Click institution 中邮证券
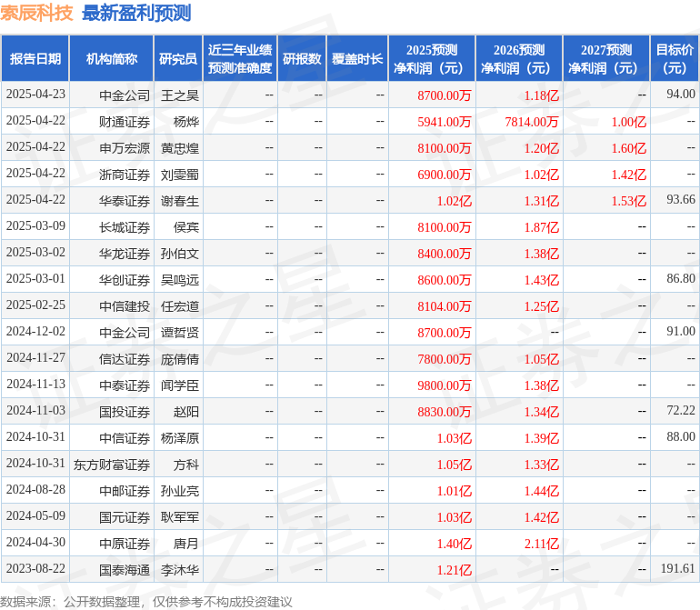The image size is (700, 610). click(x=125, y=491)
